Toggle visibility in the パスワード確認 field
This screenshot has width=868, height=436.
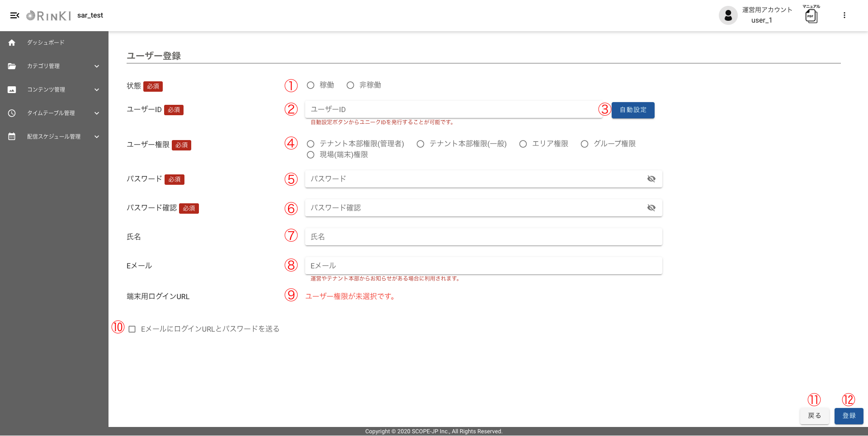pyautogui.click(x=651, y=208)
